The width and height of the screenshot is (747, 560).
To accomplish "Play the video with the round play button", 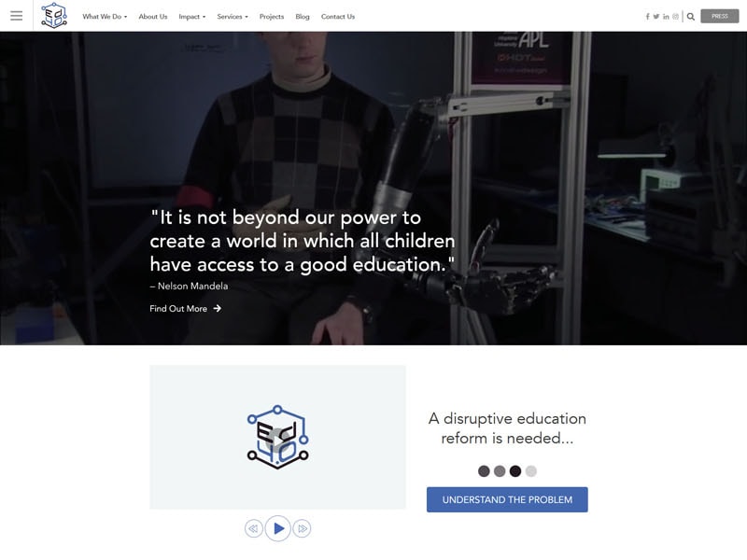I will [x=277, y=528].
